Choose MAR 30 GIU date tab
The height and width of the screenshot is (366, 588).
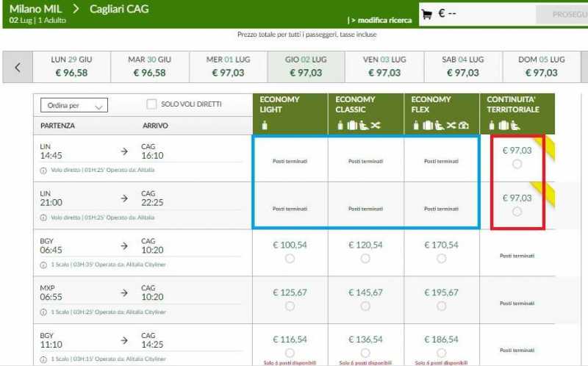coord(150,67)
